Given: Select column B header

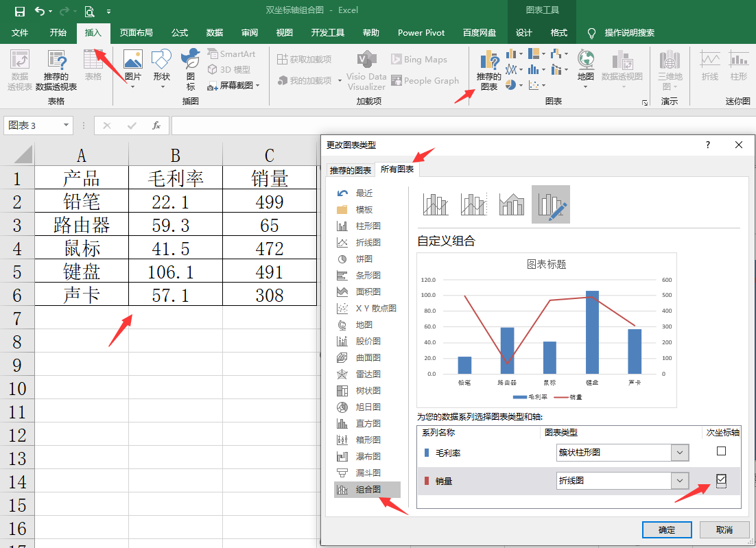Looking at the screenshot, I should [x=176, y=155].
